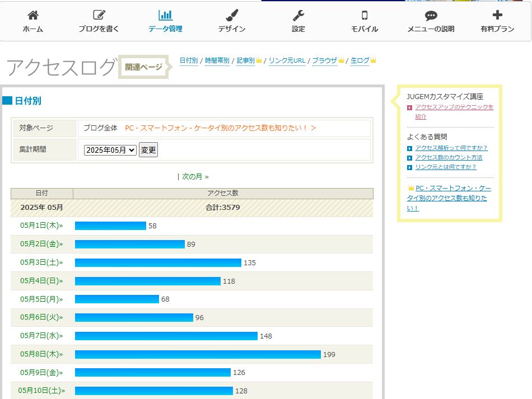Select the data management chart icon
This screenshot has height=399, width=532.
[165, 16]
